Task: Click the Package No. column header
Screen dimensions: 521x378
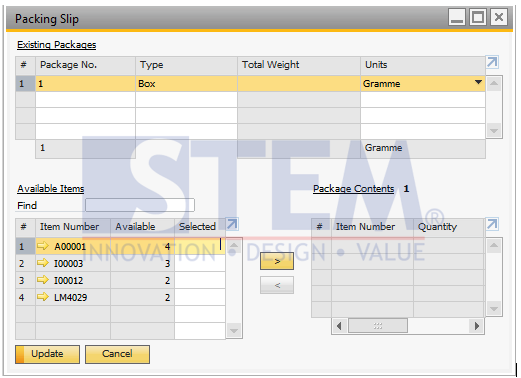Action: 85,65
